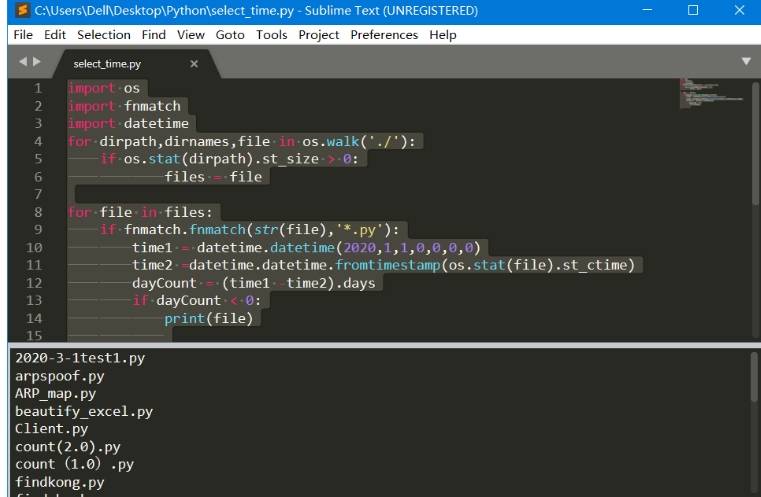
Task: Click the code minimap preview
Action: (712, 93)
